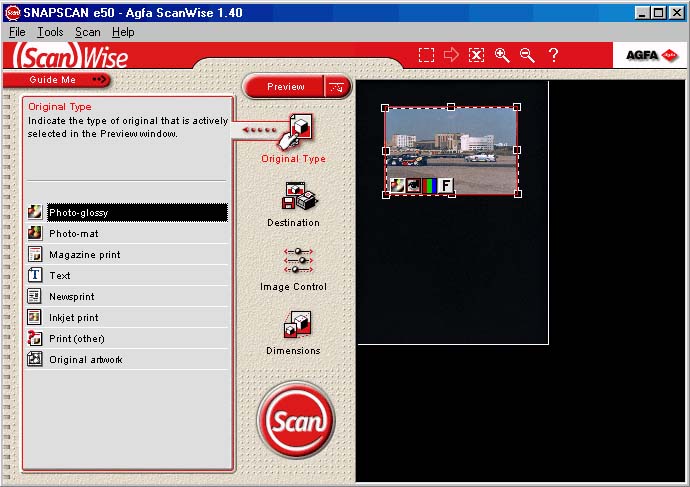Open the Scan menu

87,32
